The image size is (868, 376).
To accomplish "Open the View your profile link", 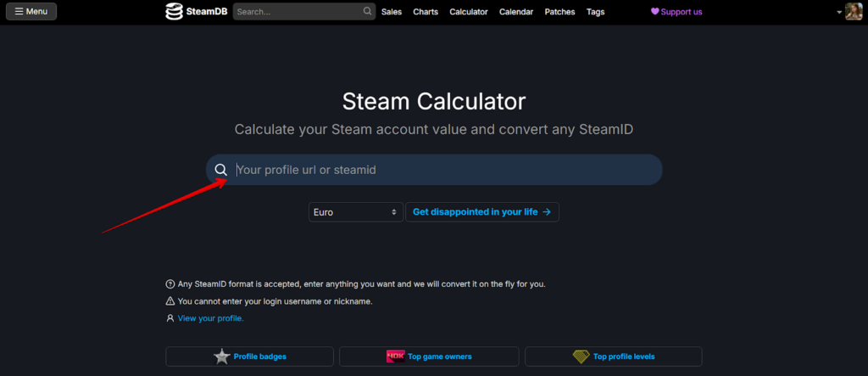I will click(210, 318).
